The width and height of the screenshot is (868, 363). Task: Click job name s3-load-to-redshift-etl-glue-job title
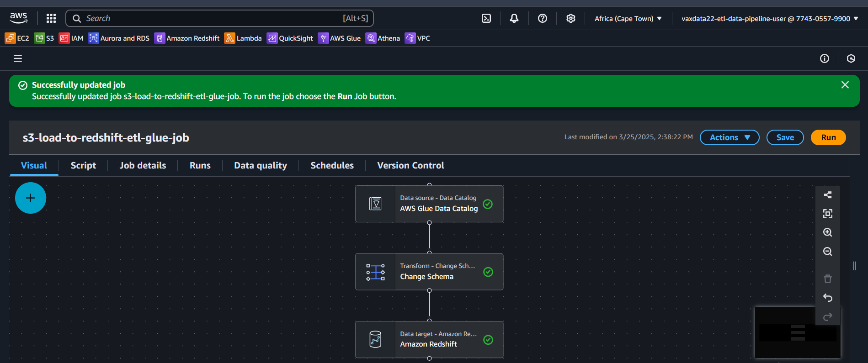tap(106, 137)
